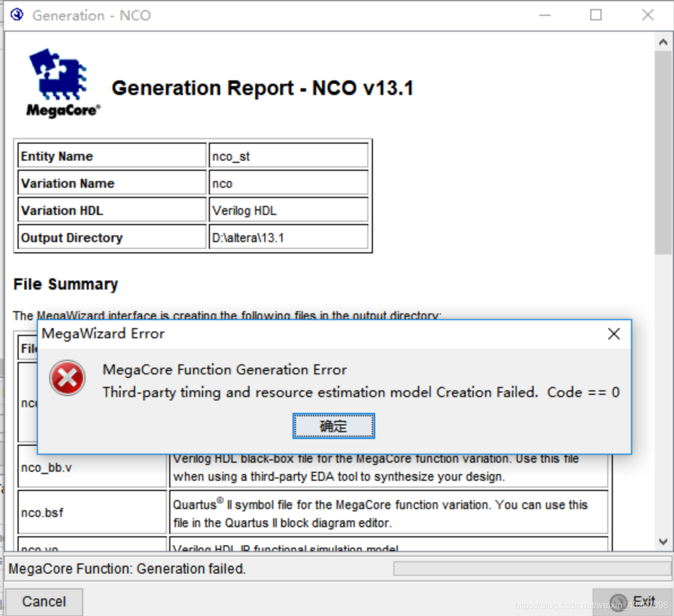Select the nco_bb.v file name cell

[92, 467]
